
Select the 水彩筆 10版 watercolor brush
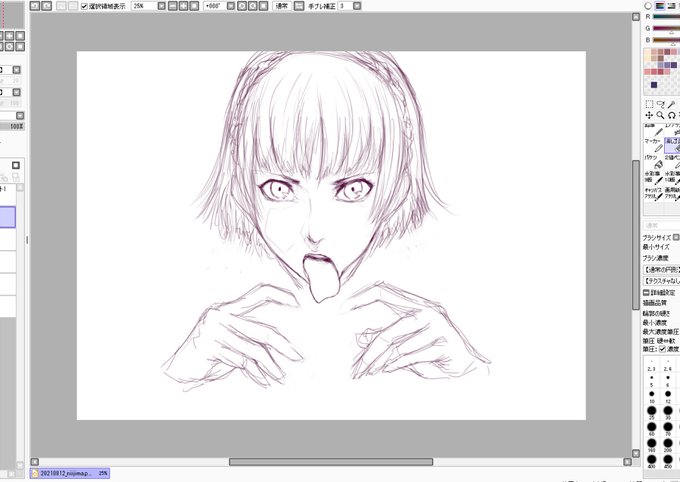672,178
